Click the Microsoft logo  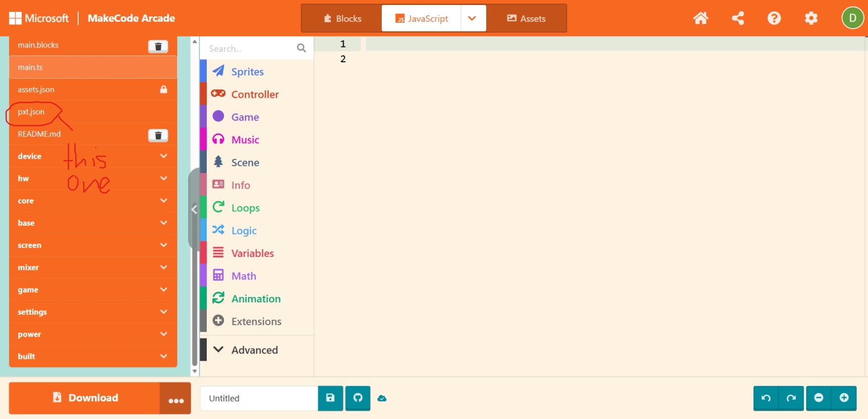point(39,18)
